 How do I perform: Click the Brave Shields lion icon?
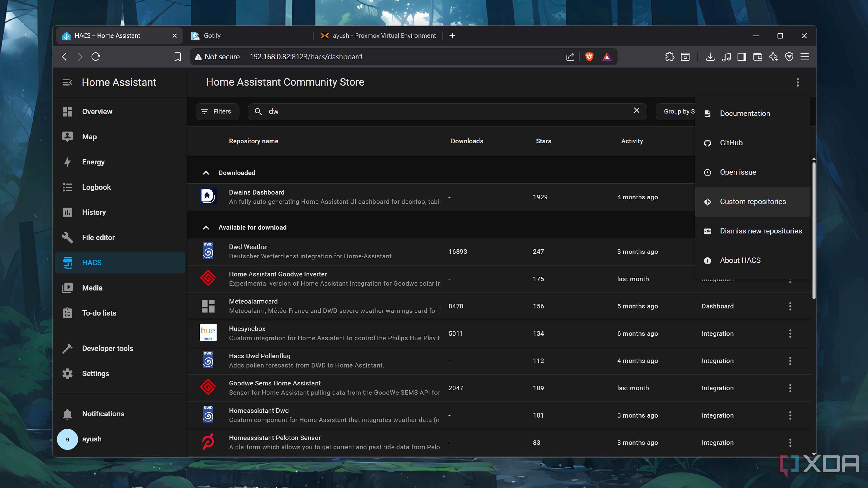(x=589, y=57)
